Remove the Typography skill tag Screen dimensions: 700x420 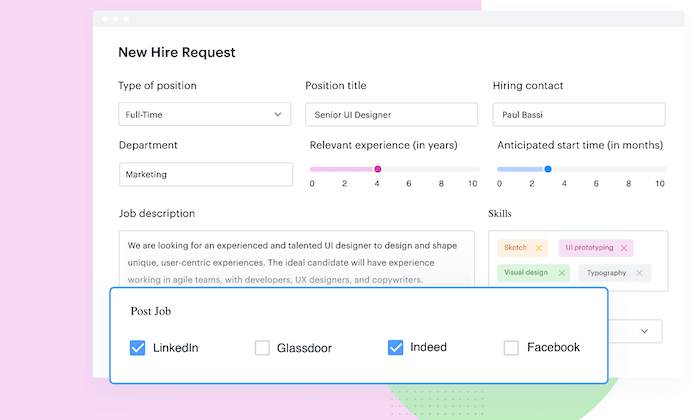coord(639,273)
